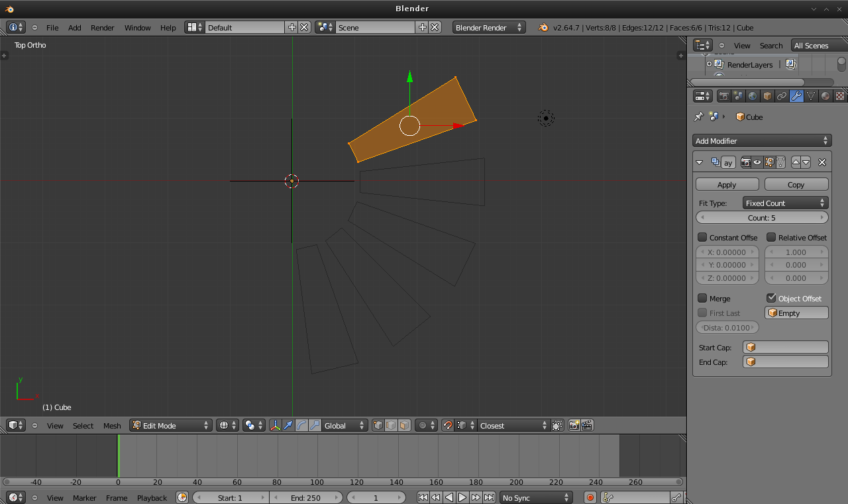
Task: Open the Modifiers wrench tab
Action: [797, 96]
